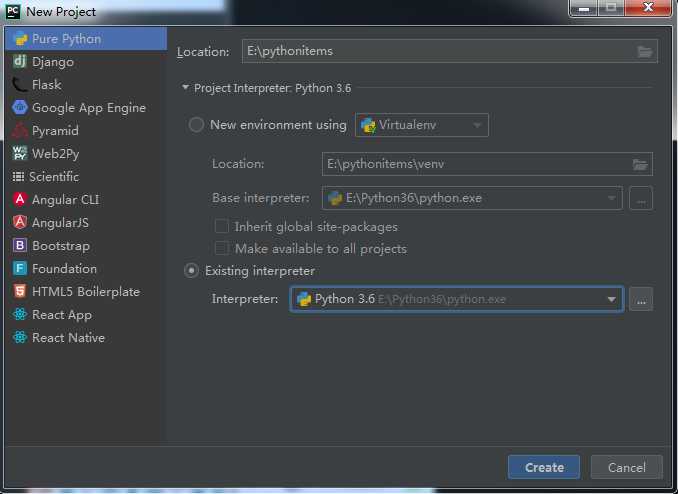Click the Bootstrap B icon

(20, 245)
